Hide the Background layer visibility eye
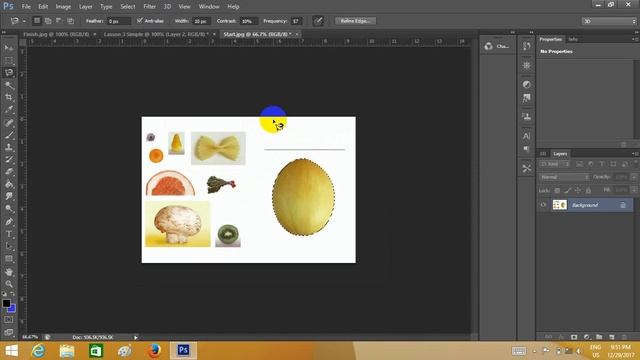 point(543,205)
